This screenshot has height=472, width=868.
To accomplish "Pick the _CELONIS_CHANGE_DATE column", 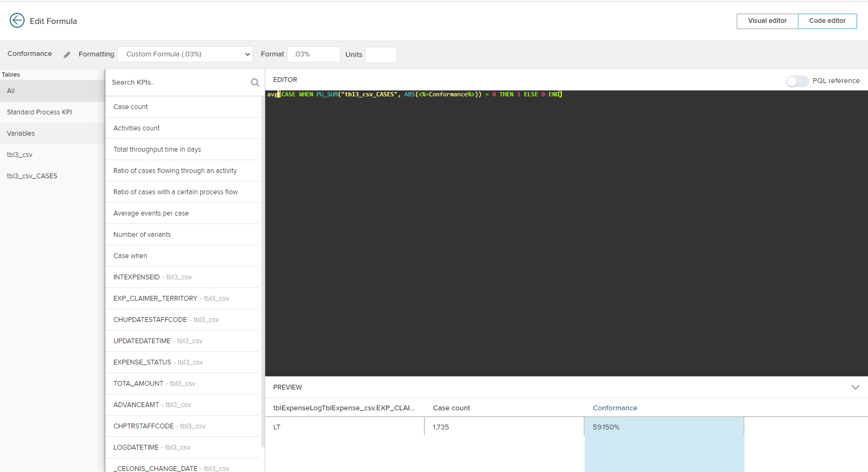I will pos(183,466).
